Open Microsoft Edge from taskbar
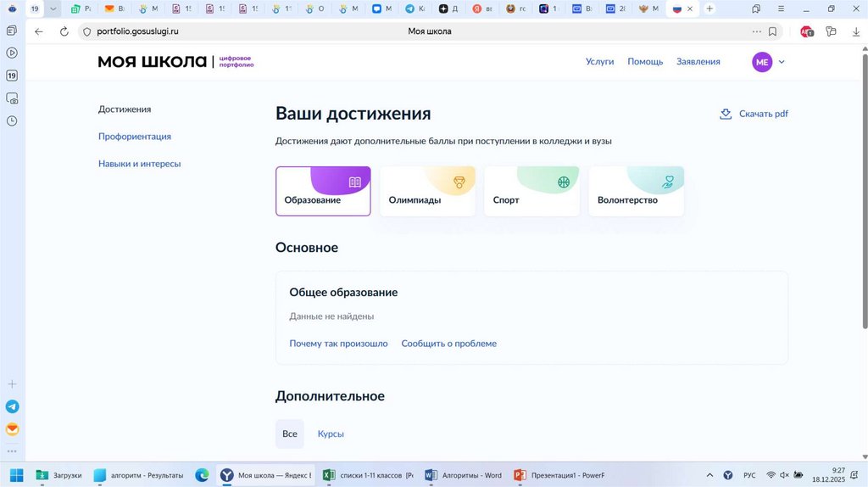 point(202,475)
